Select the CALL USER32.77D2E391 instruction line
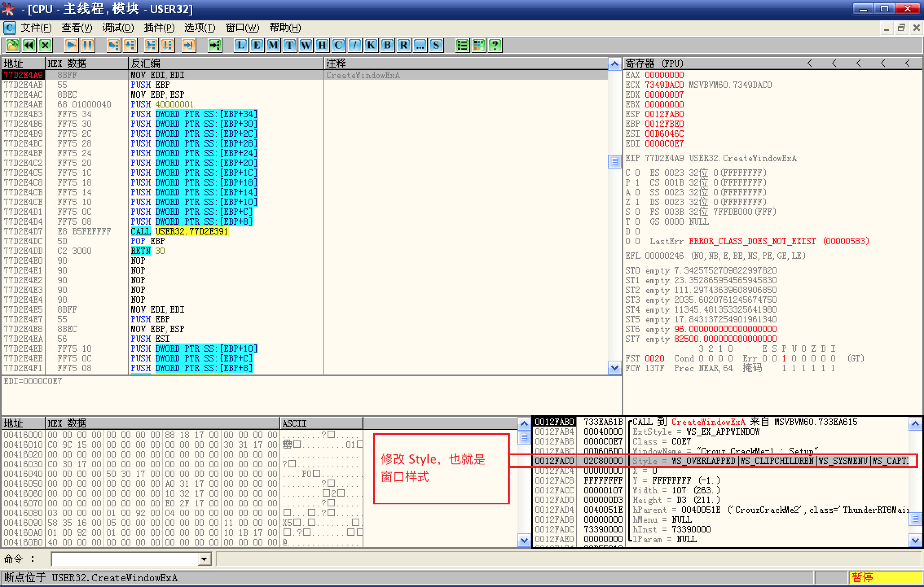 (180, 232)
